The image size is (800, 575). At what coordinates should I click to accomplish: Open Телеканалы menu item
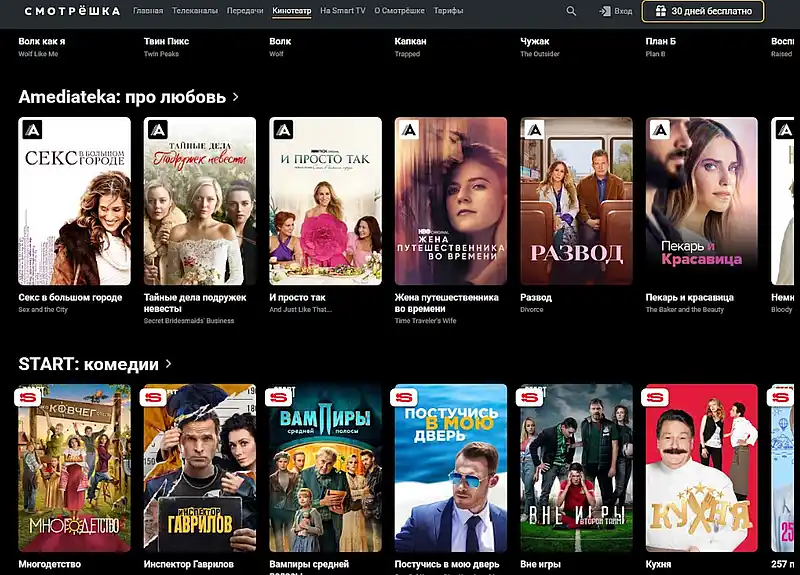click(x=195, y=11)
